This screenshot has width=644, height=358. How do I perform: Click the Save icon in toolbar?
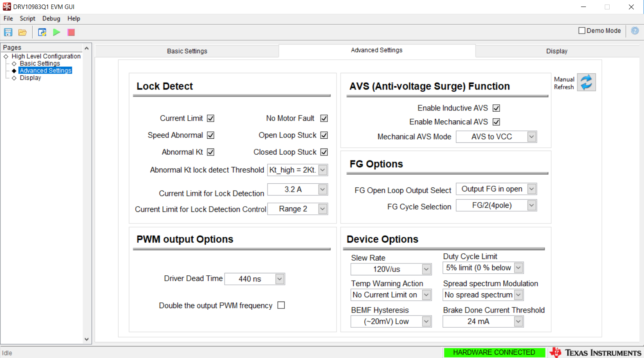coord(8,32)
